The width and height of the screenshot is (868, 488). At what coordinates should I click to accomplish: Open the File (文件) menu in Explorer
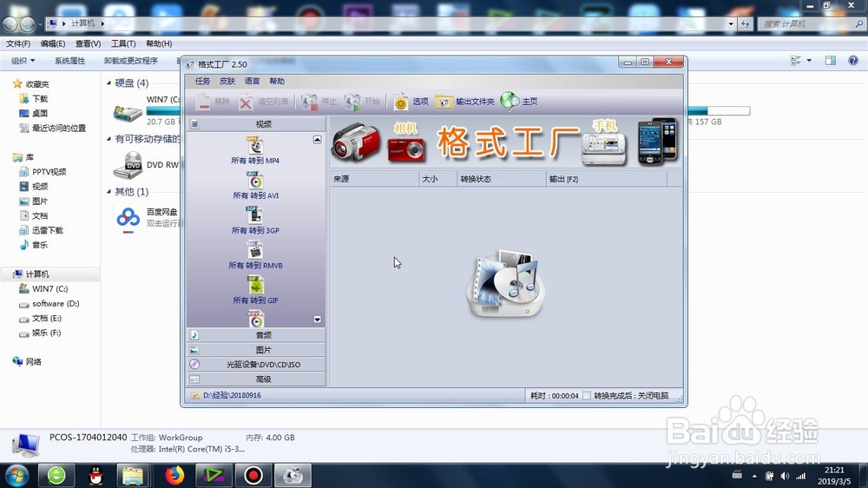(18, 43)
